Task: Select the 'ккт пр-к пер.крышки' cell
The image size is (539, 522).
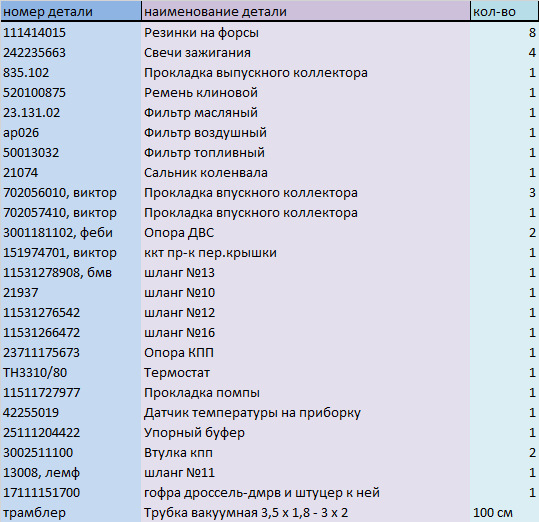Action: [305, 252]
